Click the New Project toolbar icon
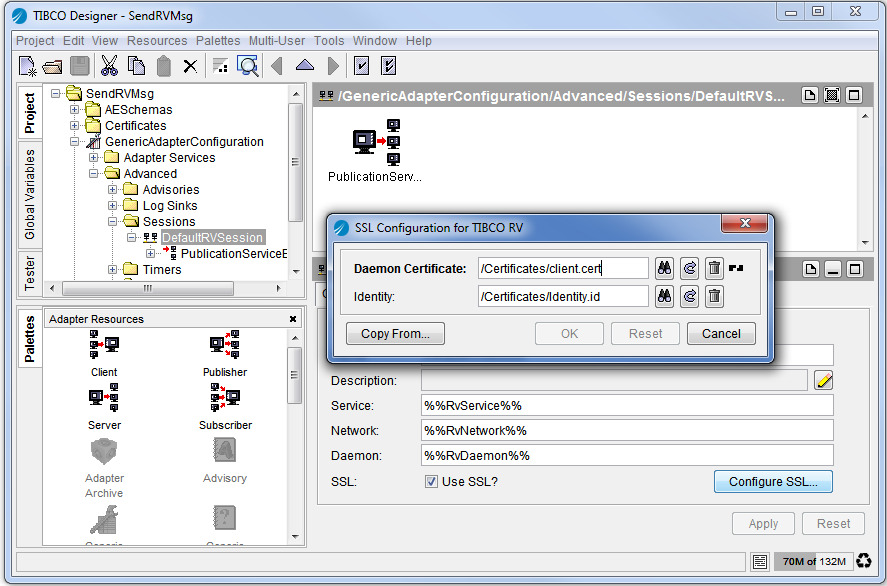The image size is (887, 586). point(27,66)
